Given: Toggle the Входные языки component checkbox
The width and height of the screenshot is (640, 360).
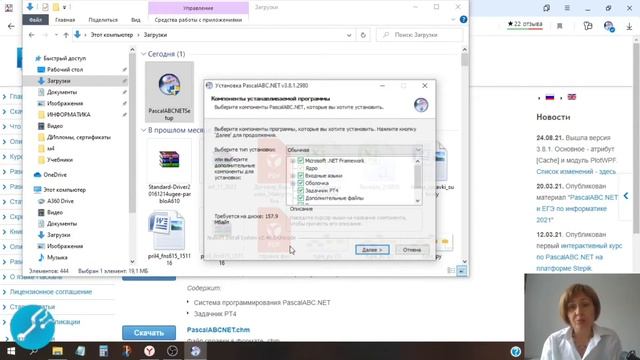Looking at the screenshot, I should click(x=301, y=176).
